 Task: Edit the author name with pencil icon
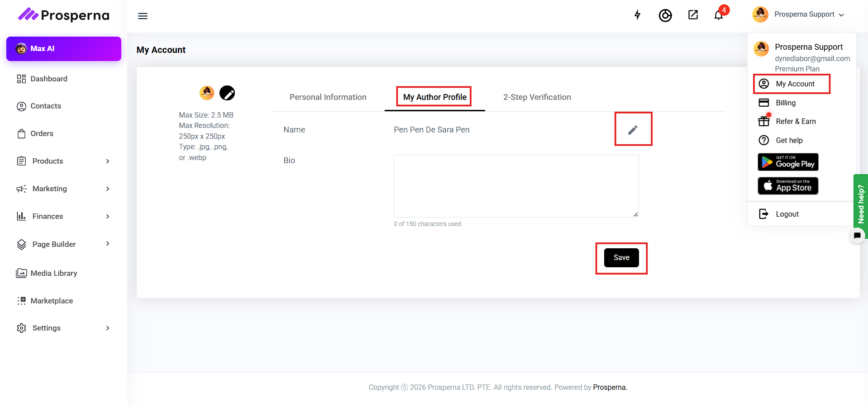(633, 130)
